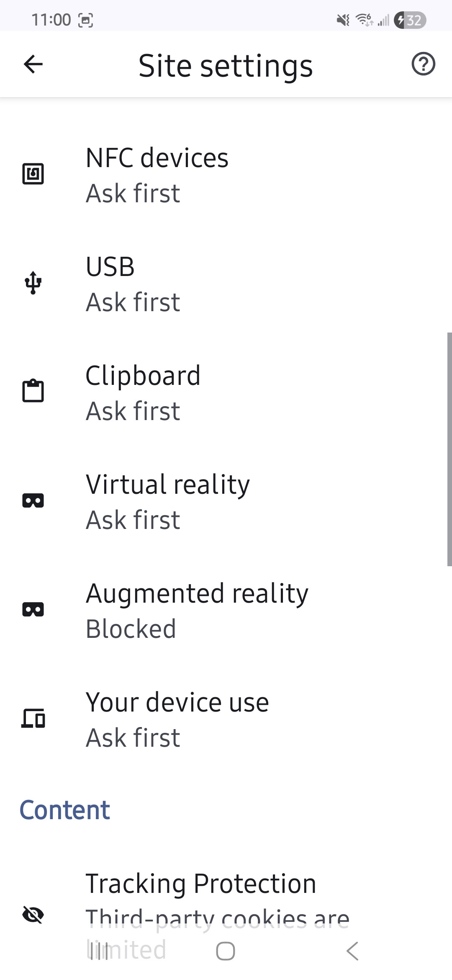Tap the Content section header
The image size is (452, 980).
65,810
